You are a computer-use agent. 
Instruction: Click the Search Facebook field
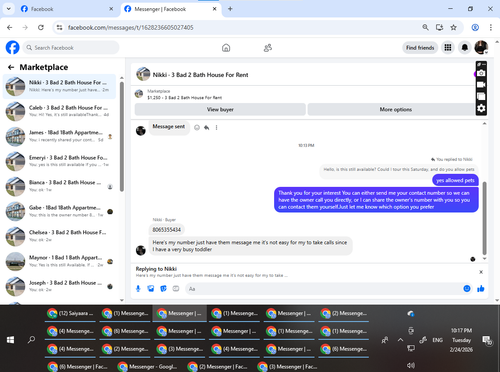click(x=71, y=48)
